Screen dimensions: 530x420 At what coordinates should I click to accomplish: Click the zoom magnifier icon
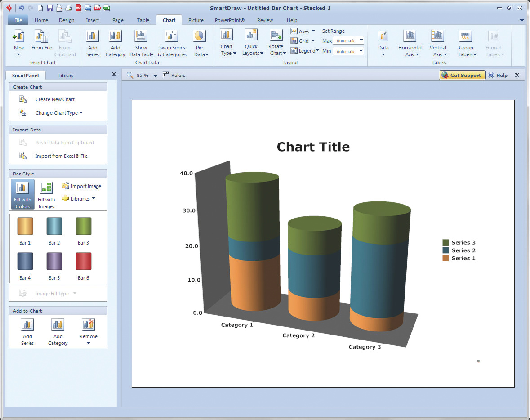pos(130,75)
